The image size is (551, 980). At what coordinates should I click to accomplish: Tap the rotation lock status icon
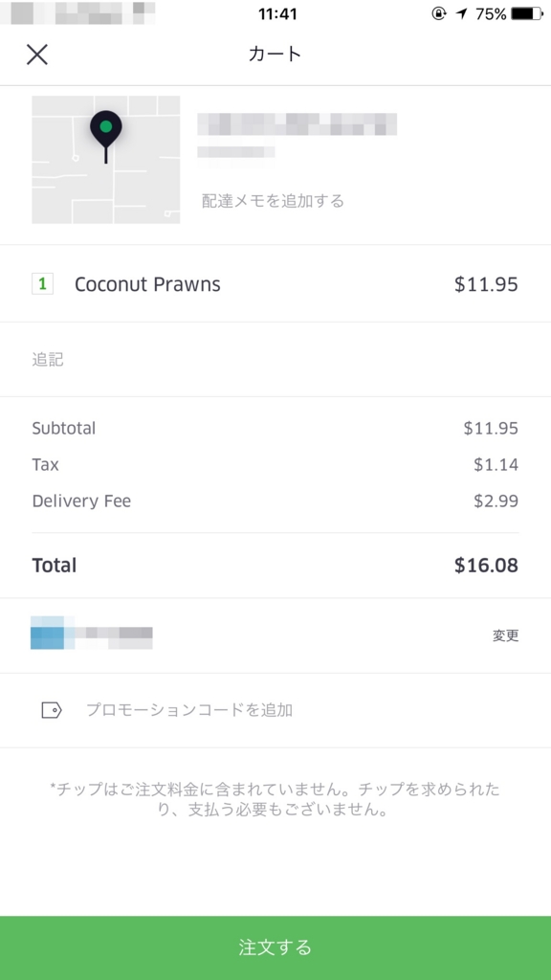[439, 13]
